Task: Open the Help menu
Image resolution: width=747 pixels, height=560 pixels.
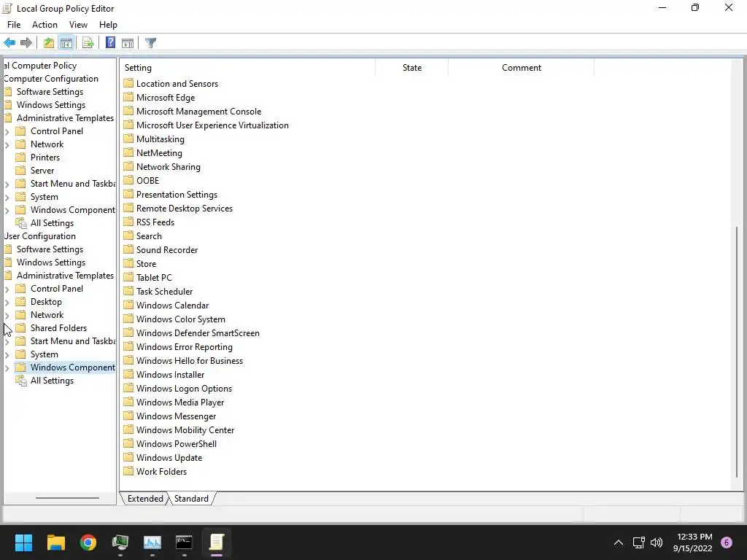Action: tap(108, 25)
